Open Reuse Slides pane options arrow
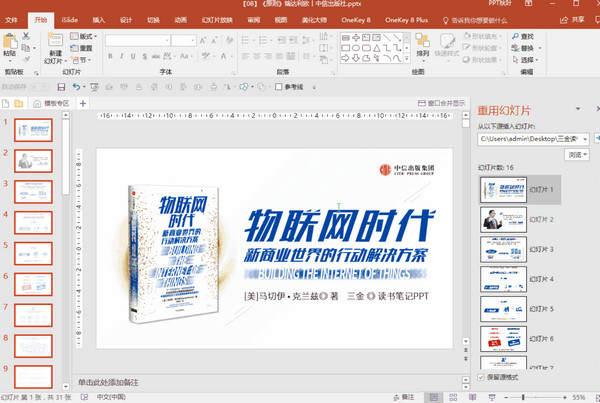Viewport: 600px width, 403px height. pyautogui.click(x=578, y=109)
